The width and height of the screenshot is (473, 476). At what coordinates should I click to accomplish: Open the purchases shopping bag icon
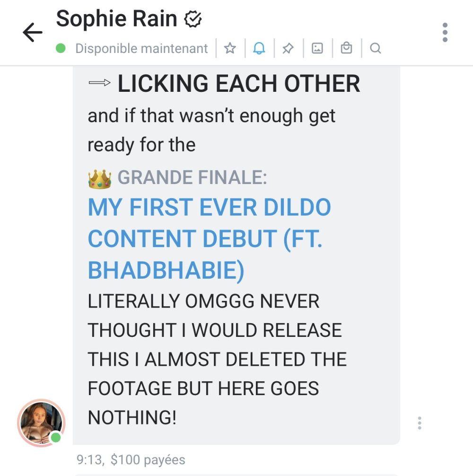click(346, 48)
